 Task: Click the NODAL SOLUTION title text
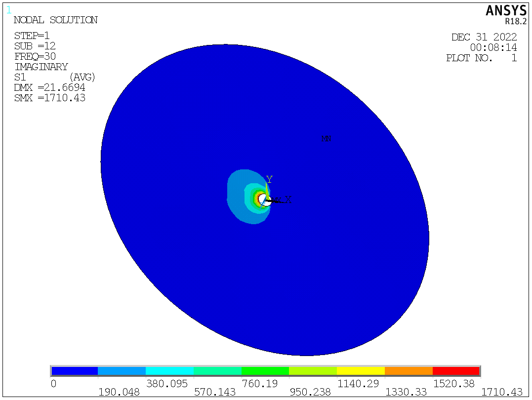(x=55, y=20)
